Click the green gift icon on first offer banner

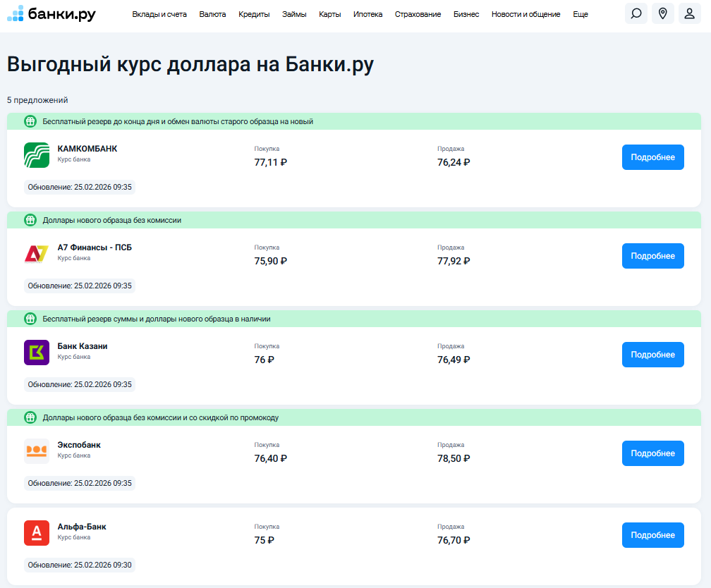click(x=29, y=121)
